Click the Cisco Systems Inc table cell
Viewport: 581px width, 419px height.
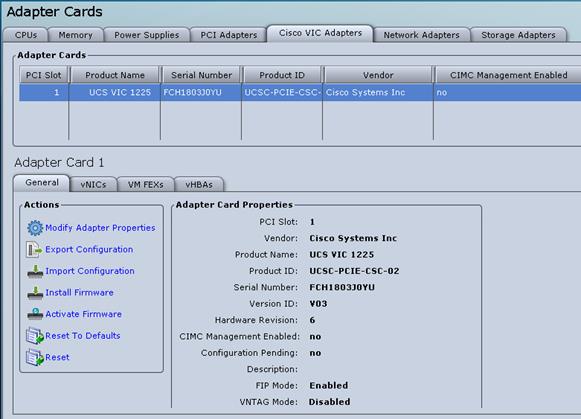pos(378,93)
